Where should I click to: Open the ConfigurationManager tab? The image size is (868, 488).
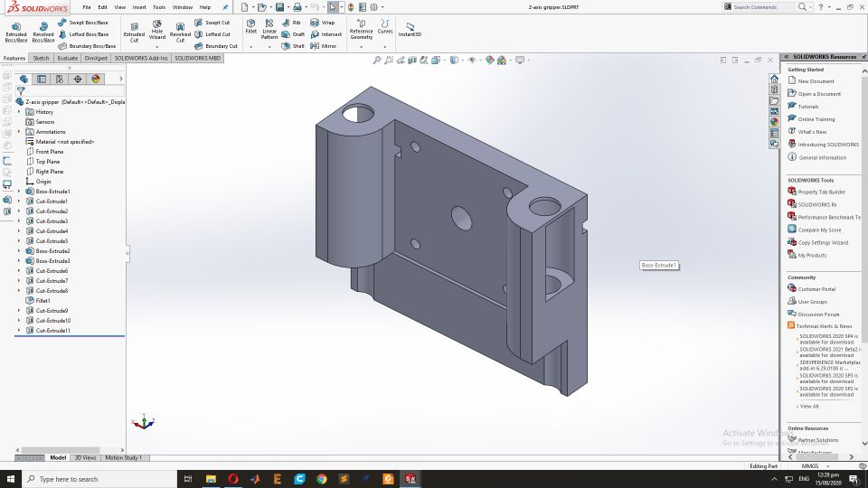click(x=60, y=80)
